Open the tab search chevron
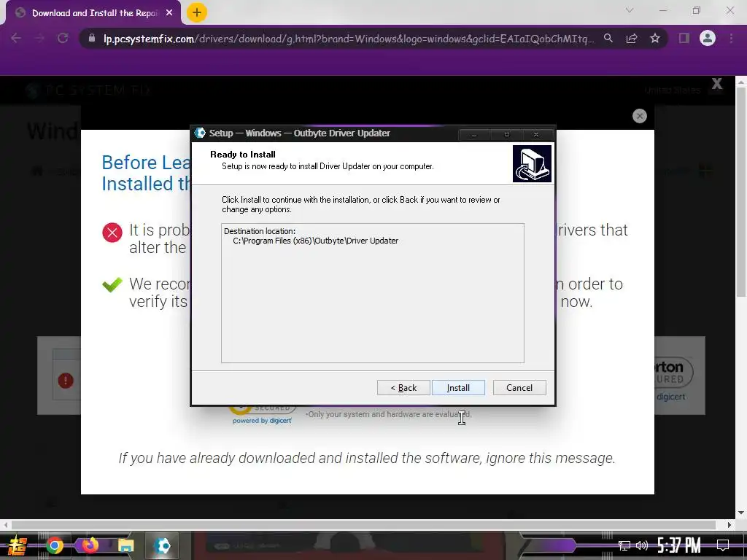Screen dimensions: 747x560 (x=630, y=10)
